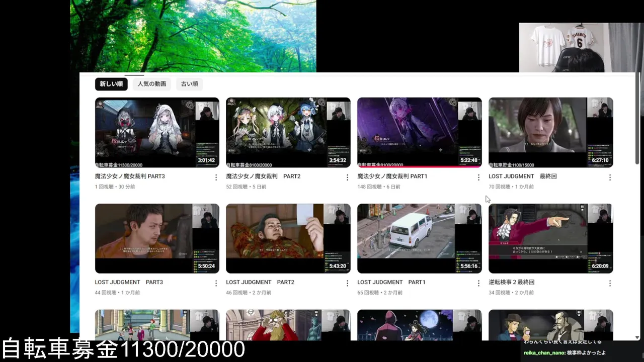Image resolution: width=644 pixels, height=362 pixels.
Task: Open thumbnail of LOST JUDGMENT PART1 video
Action: coord(420,238)
